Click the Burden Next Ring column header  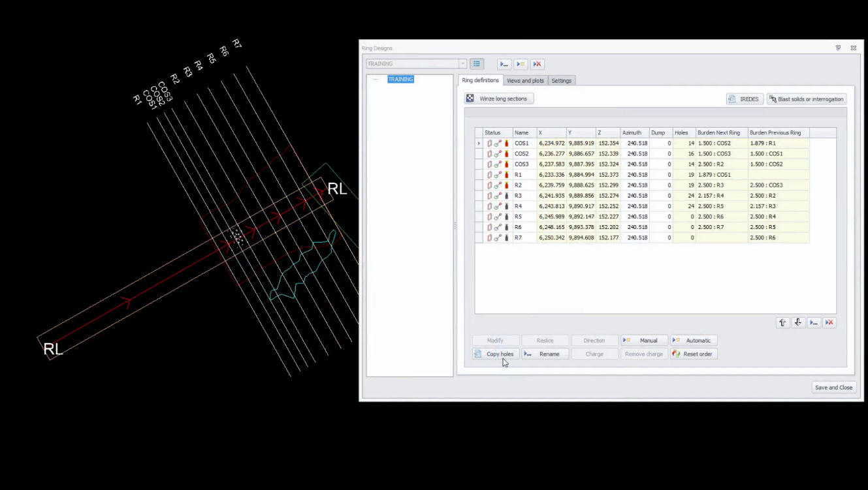click(722, 132)
